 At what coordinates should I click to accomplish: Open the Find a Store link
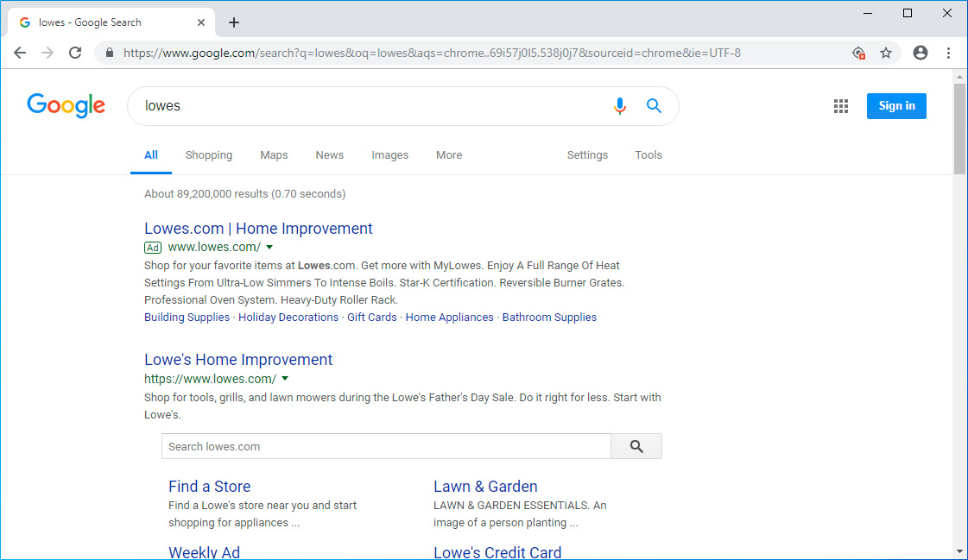pos(209,487)
